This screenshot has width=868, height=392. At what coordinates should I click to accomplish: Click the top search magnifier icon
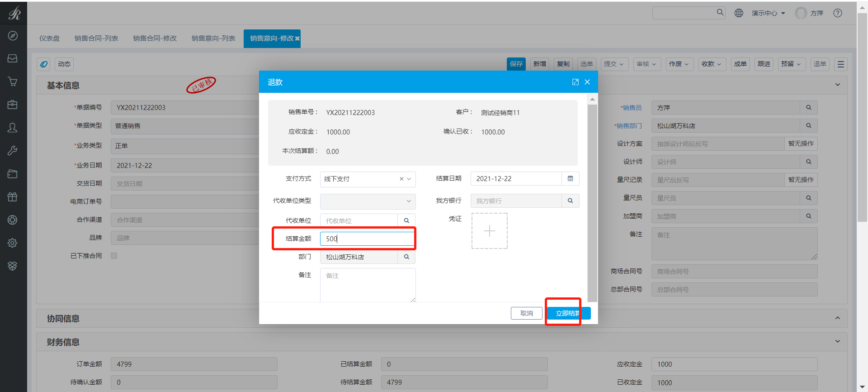click(720, 12)
